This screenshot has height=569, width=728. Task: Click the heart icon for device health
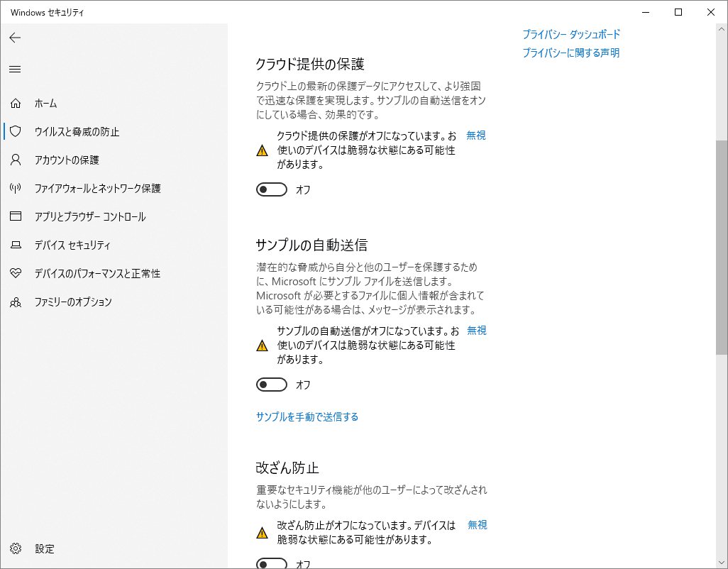(x=16, y=273)
